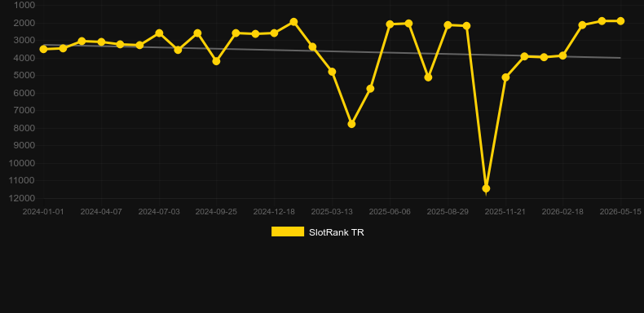Click x-axis date label 2025-08-29
This screenshot has height=313, width=644.
(448, 212)
